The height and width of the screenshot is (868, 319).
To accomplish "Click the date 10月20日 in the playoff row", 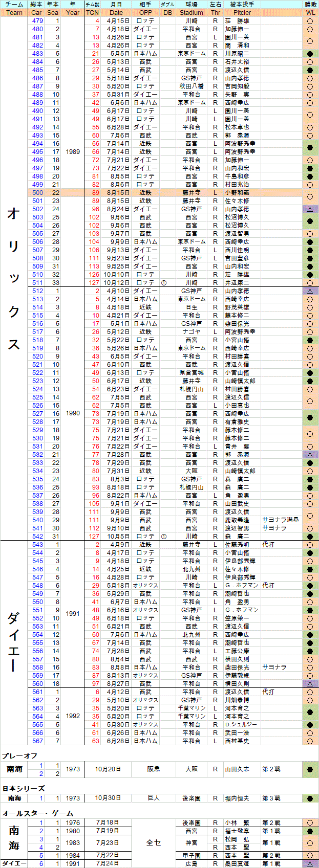I will [108, 769].
